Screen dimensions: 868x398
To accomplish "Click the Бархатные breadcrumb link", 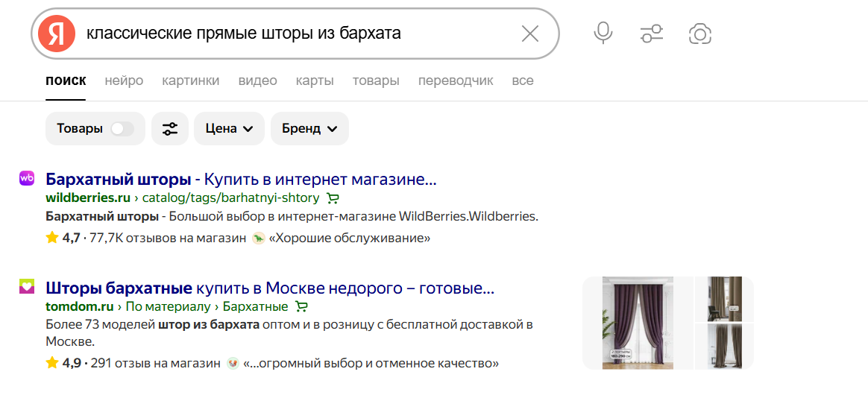I will click(x=256, y=306).
